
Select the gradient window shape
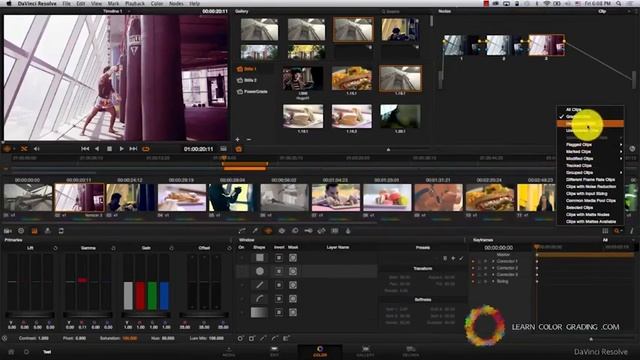point(260,312)
